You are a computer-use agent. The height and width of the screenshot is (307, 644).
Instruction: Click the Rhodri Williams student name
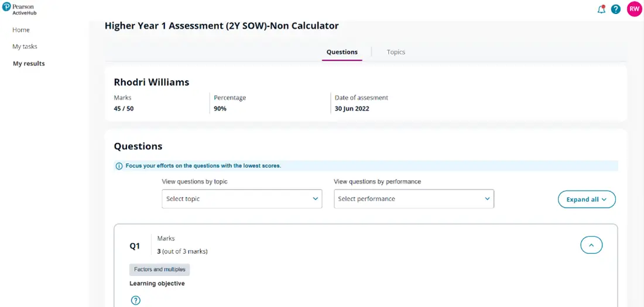coord(151,82)
